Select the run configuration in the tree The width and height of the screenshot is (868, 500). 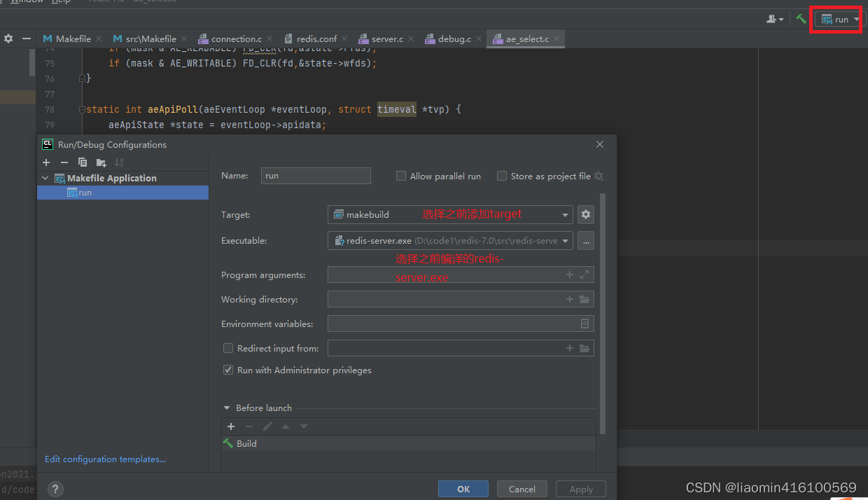tap(123, 193)
